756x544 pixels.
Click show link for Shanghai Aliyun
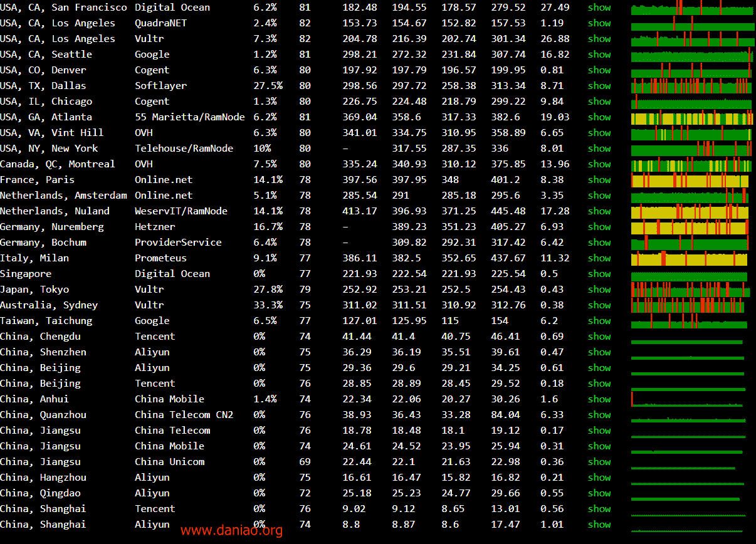599,525
